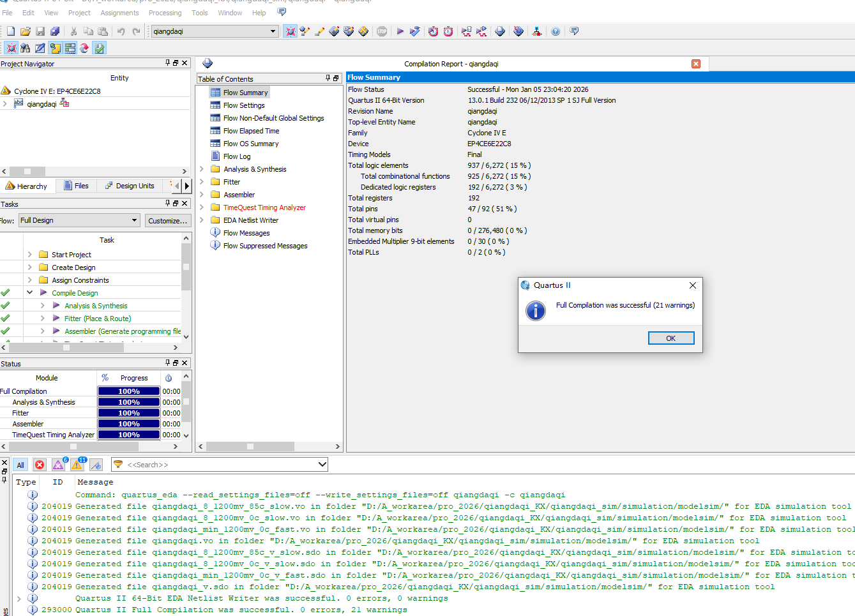Click the Customize... button

pos(168,220)
